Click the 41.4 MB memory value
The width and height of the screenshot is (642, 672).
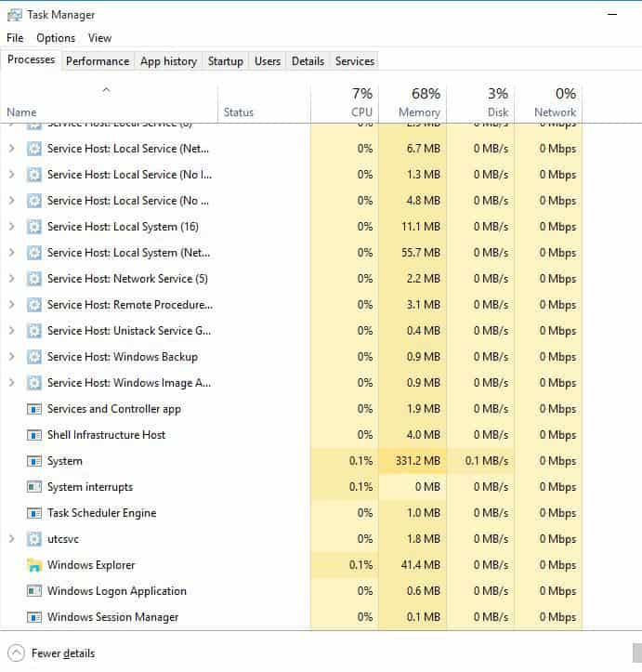(x=421, y=565)
